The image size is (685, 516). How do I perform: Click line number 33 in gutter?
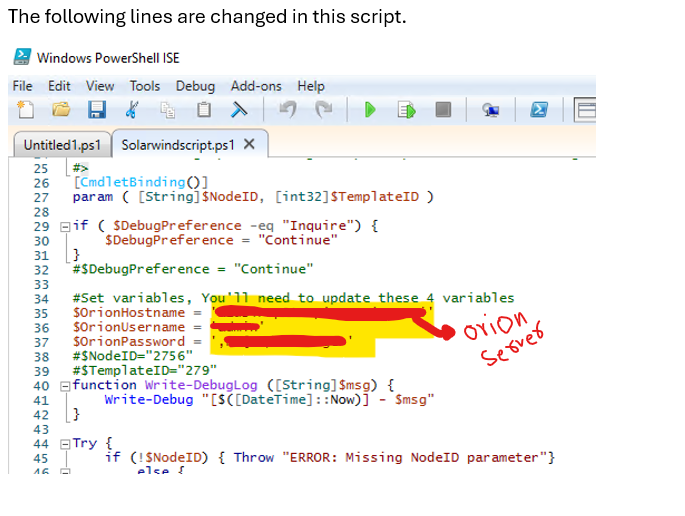[x=41, y=284]
